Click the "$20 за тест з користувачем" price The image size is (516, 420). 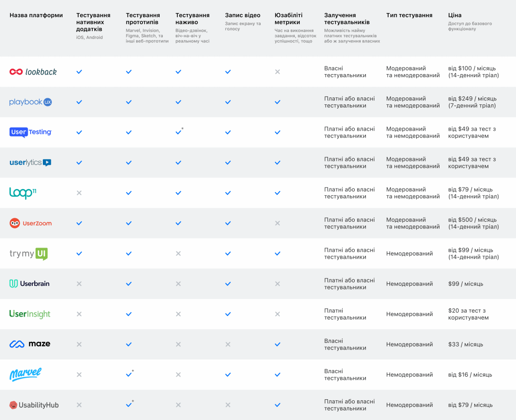(x=468, y=314)
